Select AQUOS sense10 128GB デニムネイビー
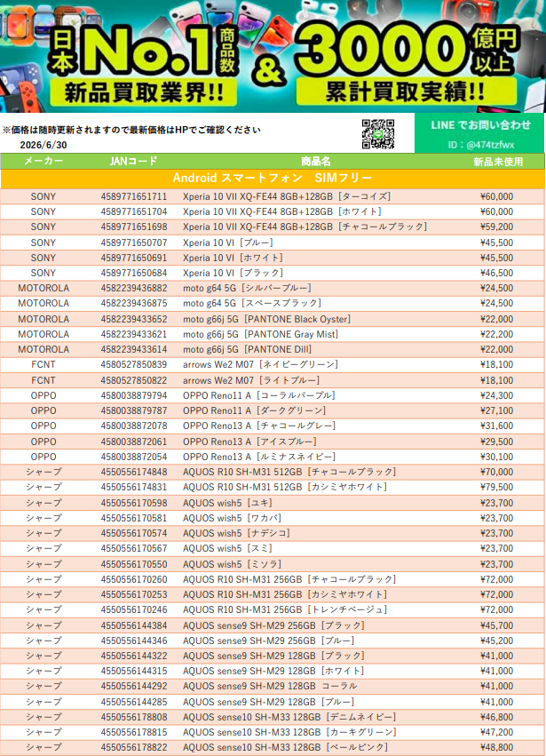 coord(289,717)
